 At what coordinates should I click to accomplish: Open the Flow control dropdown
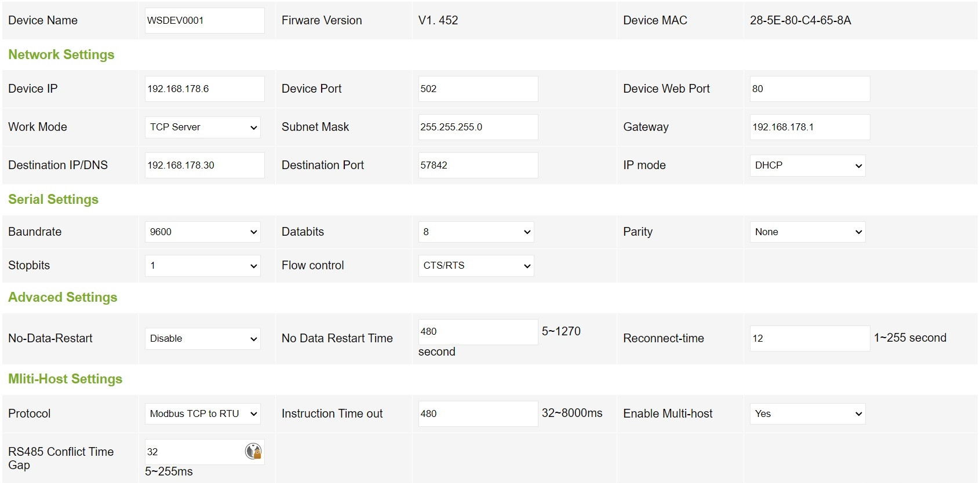click(x=476, y=266)
